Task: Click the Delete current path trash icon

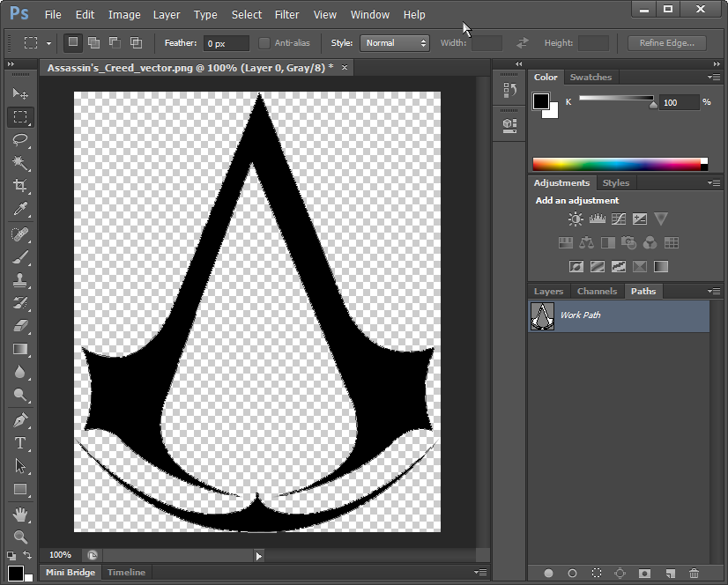Action: (694, 574)
